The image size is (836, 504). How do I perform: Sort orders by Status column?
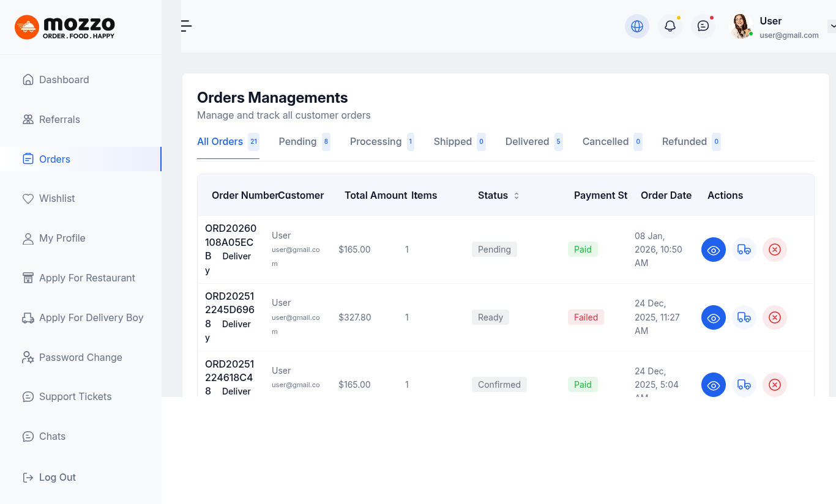pyautogui.click(x=516, y=196)
